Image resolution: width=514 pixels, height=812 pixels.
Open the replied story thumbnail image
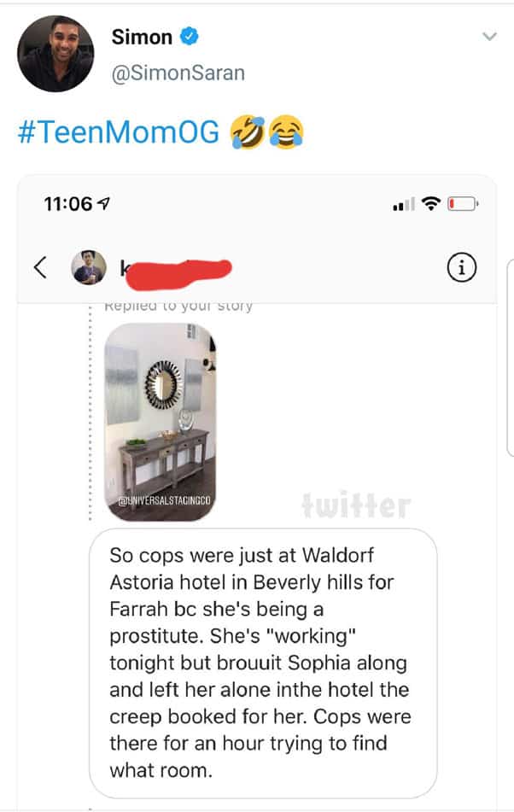(161, 422)
